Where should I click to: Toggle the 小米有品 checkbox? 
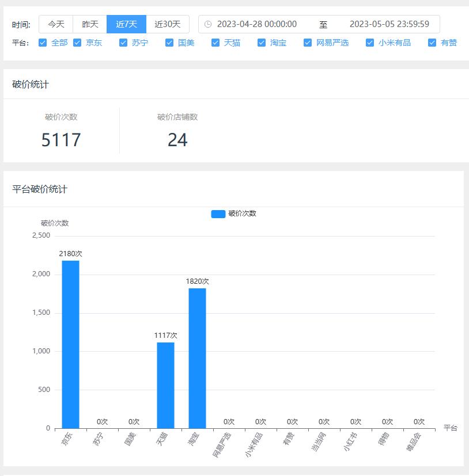point(370,43)
